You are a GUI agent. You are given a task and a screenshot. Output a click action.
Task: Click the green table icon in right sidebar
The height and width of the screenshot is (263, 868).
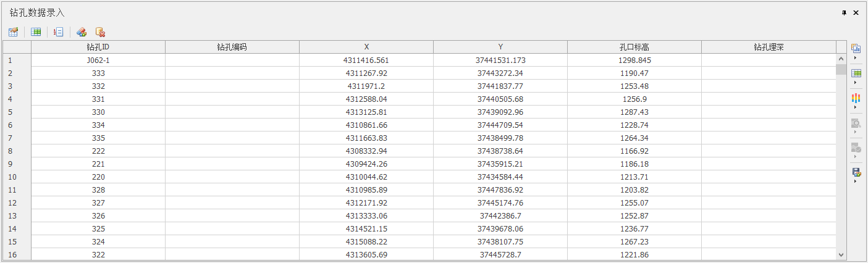point(856,73)
